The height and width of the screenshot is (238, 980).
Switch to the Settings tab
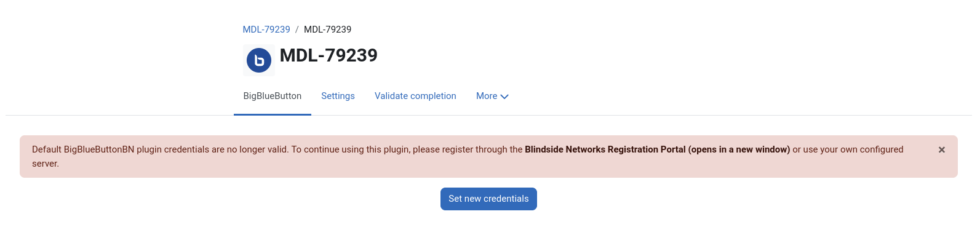tap(338, 96)
